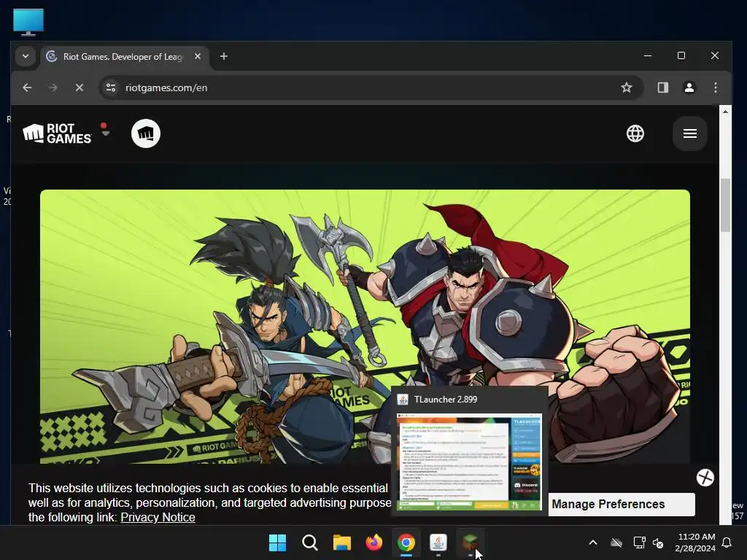Open Chrome three-dot menu
Viewport: 747px width, 560px height.
point(716,87)
